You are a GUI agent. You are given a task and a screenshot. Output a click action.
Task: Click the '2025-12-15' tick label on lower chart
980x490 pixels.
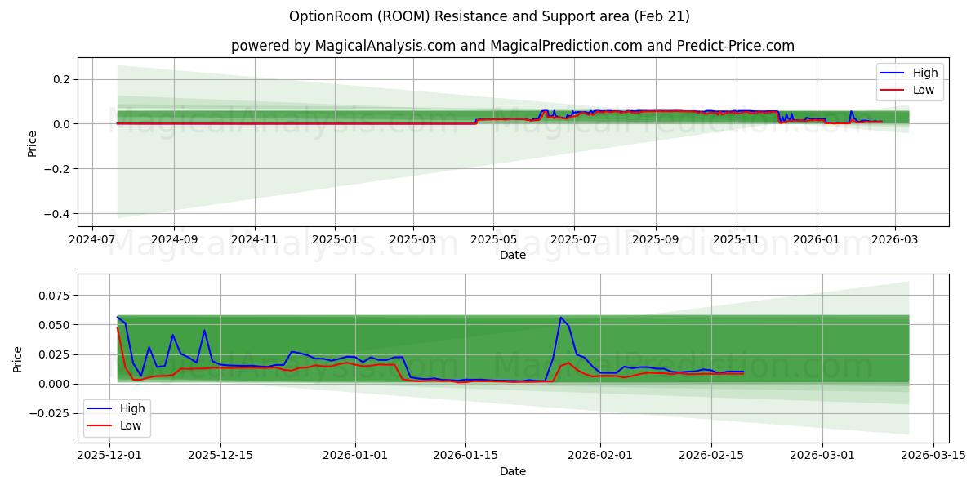(220, 457)
